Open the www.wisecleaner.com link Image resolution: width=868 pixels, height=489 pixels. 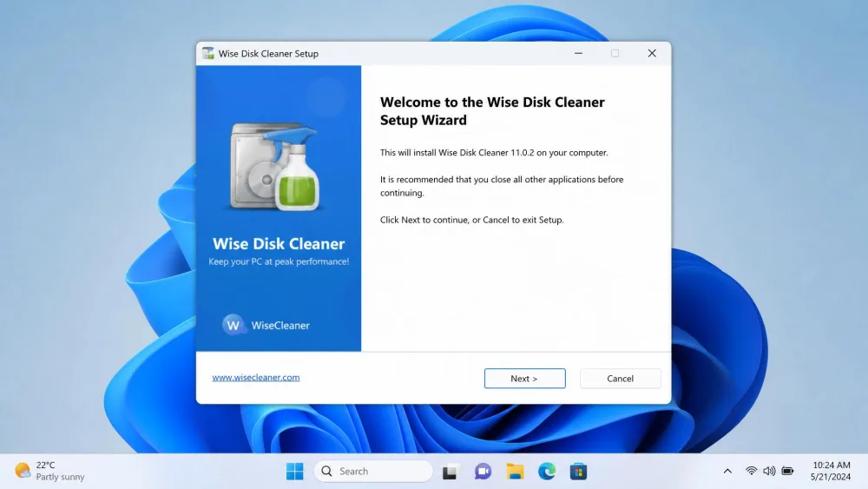pos(256,377)
